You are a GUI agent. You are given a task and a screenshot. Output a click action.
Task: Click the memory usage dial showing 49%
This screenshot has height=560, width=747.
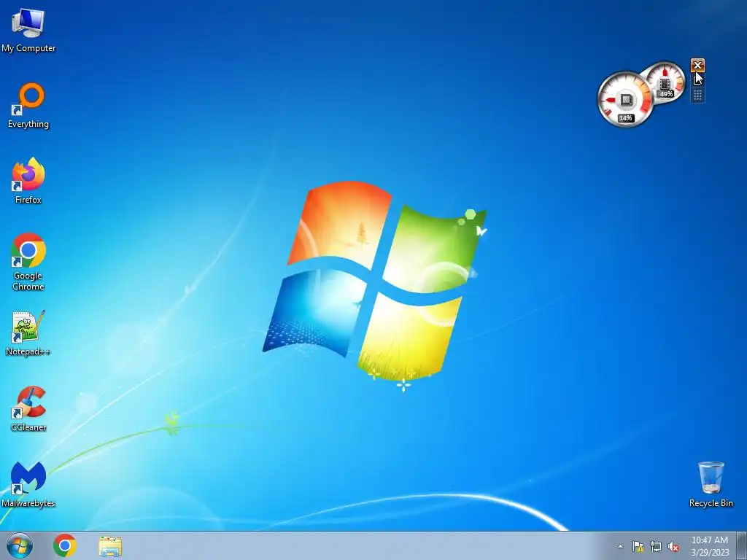coord(665,81)
